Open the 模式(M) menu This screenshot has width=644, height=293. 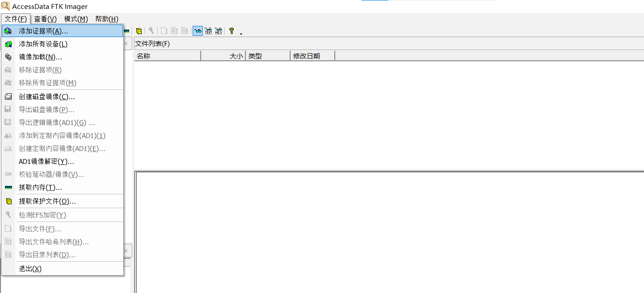pyautogui.click(x=76, y=19)
